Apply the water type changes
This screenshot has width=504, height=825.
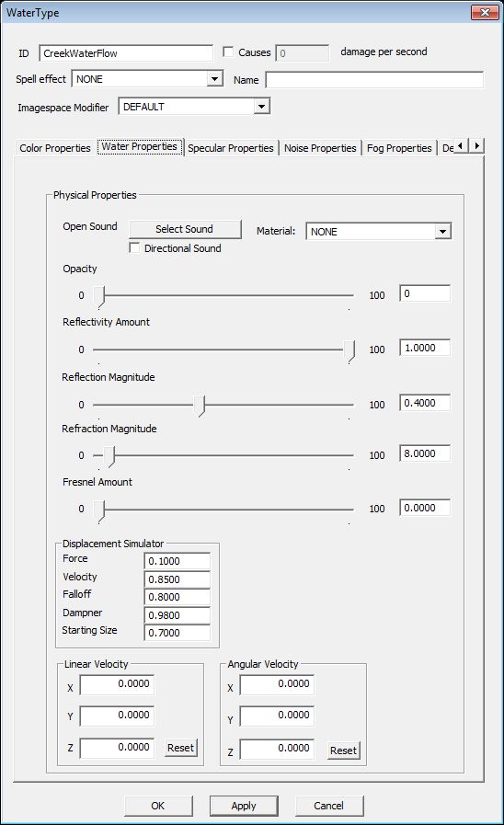tap(244, 806)
